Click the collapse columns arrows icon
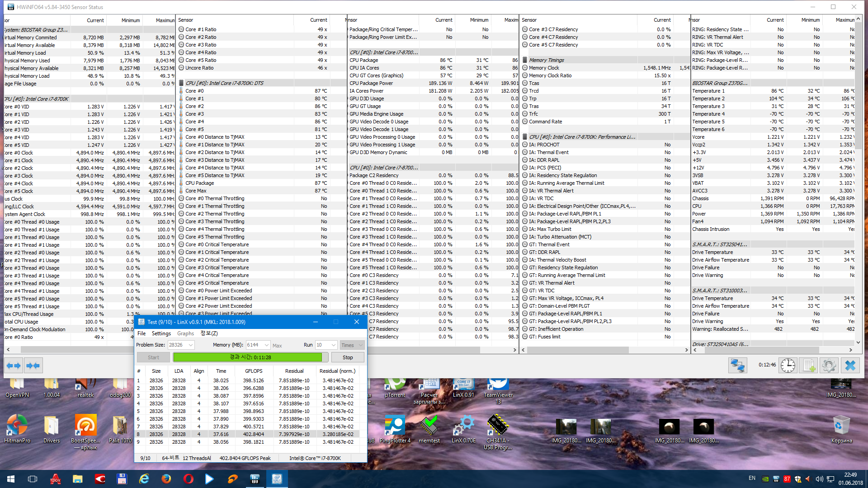The width and height of the screenshot is (868, 488). [x=33, y=366]
